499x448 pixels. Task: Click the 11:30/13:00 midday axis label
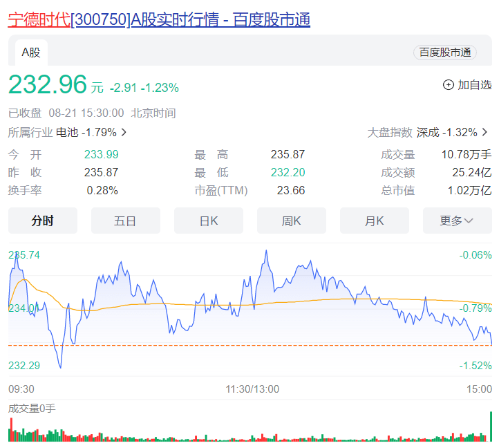pos(252,389)
